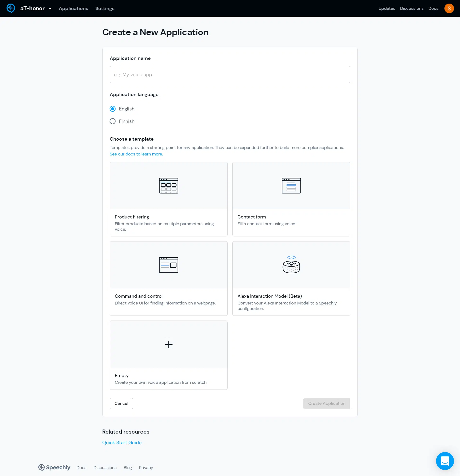This screenshot has width=460, height=476.
Task: Open Updates in the top navigation
Action: tap(386, 8)
